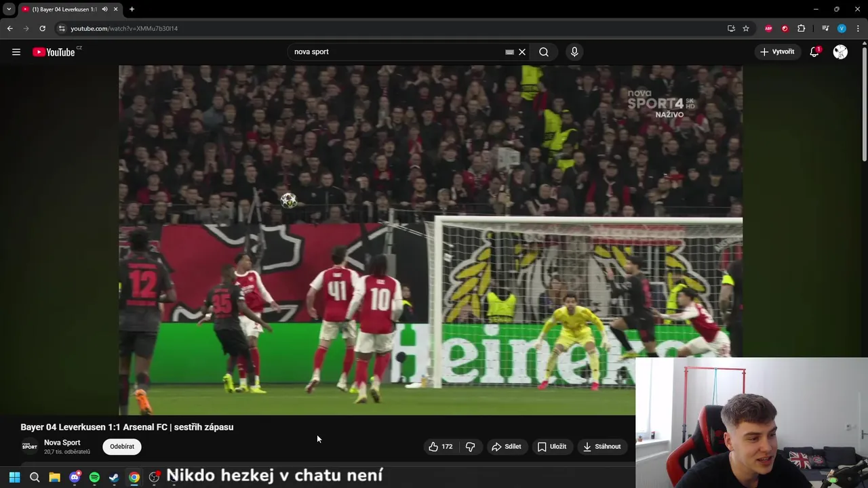Open File Explorer from the taskbar
Viewport: 868px width, 488px height.
(54, 477)
